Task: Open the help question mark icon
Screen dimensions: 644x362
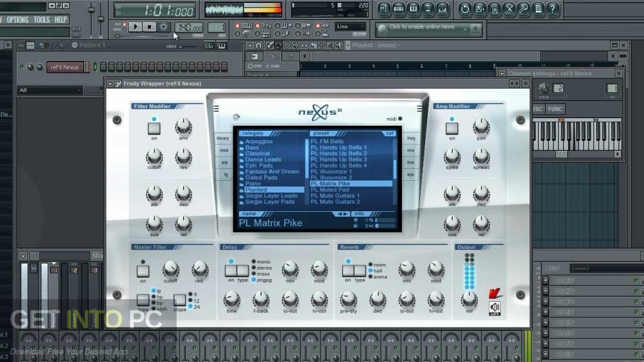Action: 553,9
